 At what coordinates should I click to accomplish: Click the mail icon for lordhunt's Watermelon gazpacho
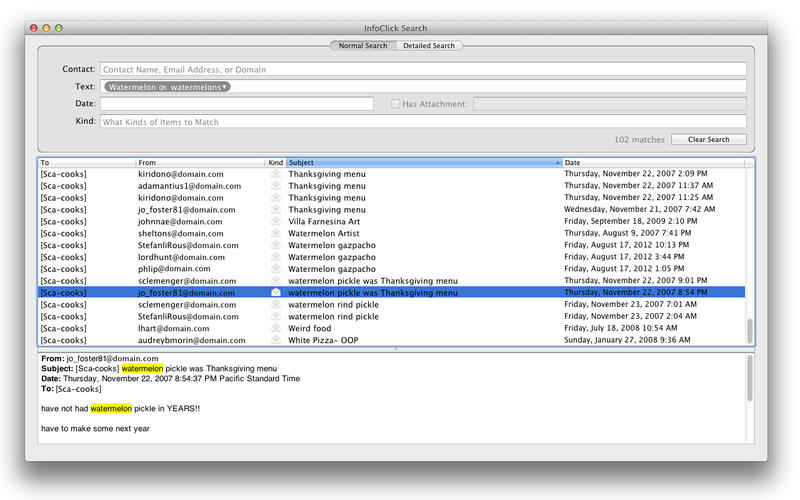point(275,257)
